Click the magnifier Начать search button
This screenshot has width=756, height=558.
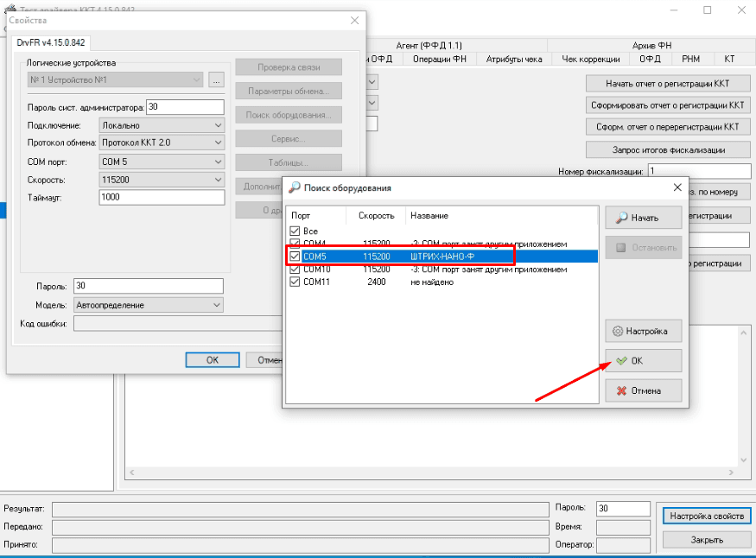(643, 218)
